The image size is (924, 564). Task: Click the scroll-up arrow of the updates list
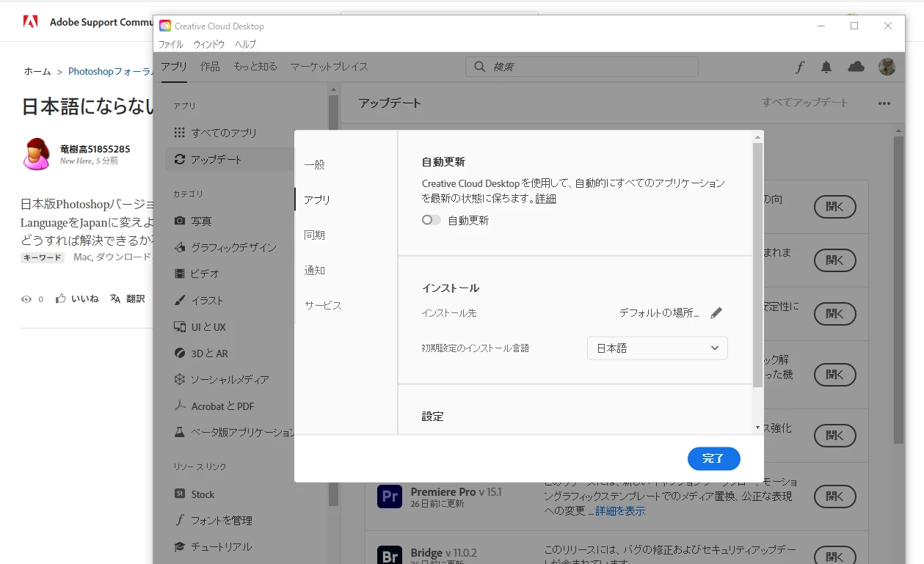click(898, 131)
